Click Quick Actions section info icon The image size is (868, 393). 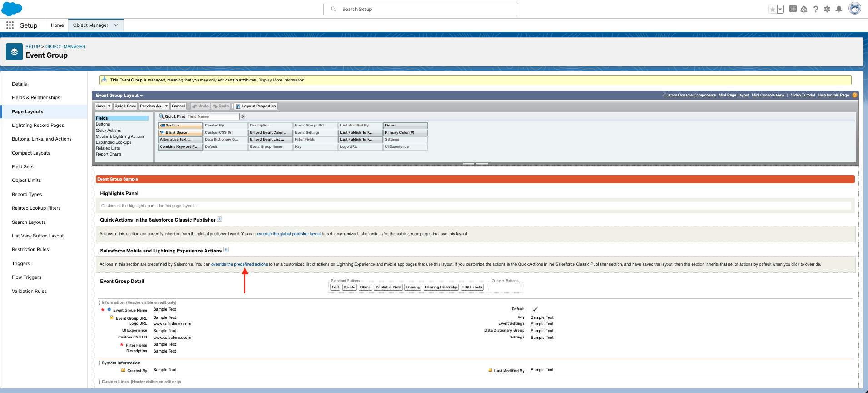click(219, 219)
